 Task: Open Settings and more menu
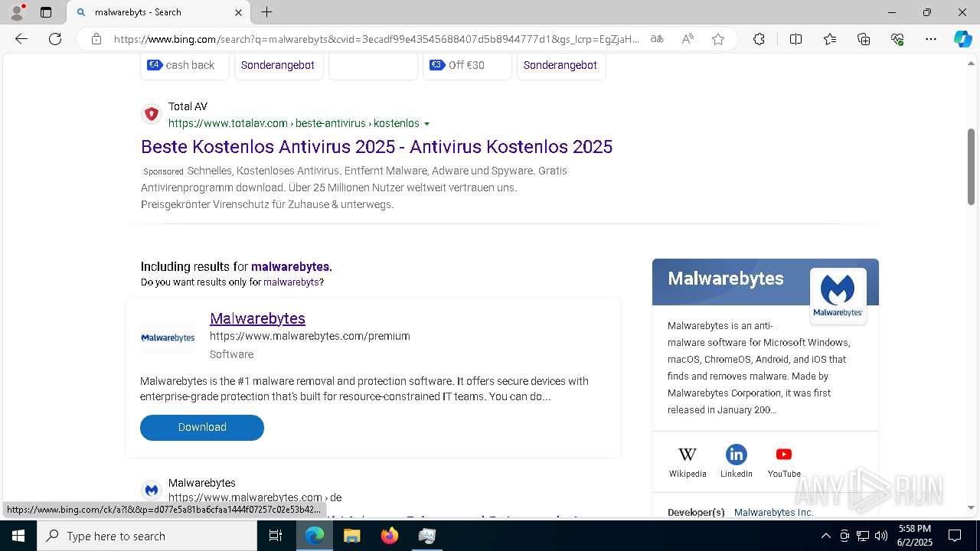pyautogui.click(x=931, y=39)
